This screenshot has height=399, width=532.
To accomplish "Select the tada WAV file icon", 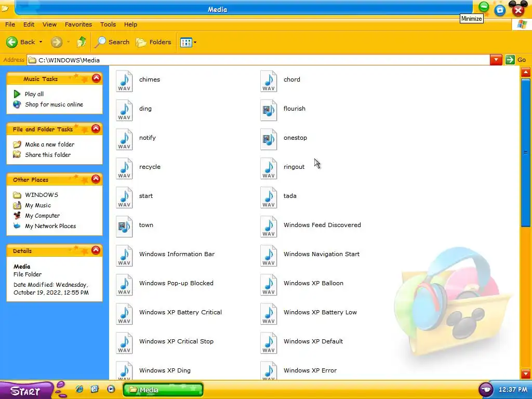I will [269, 197].
